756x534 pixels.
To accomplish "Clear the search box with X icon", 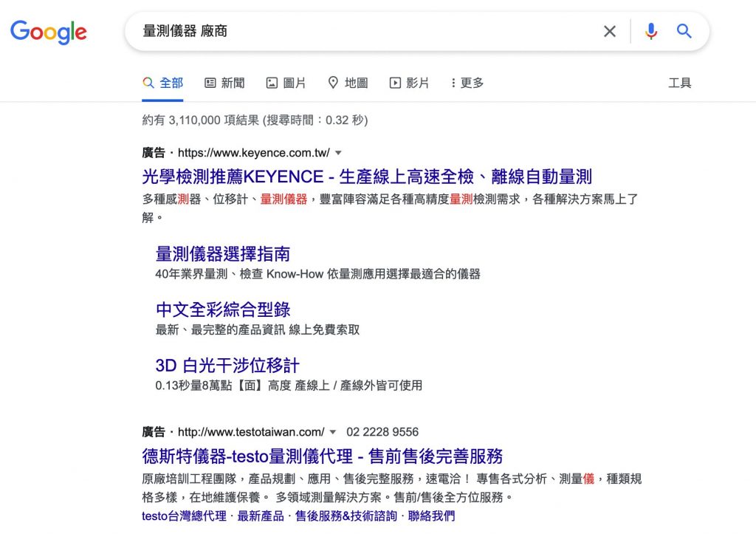I will pyautogui.click(x=609, y=31).
